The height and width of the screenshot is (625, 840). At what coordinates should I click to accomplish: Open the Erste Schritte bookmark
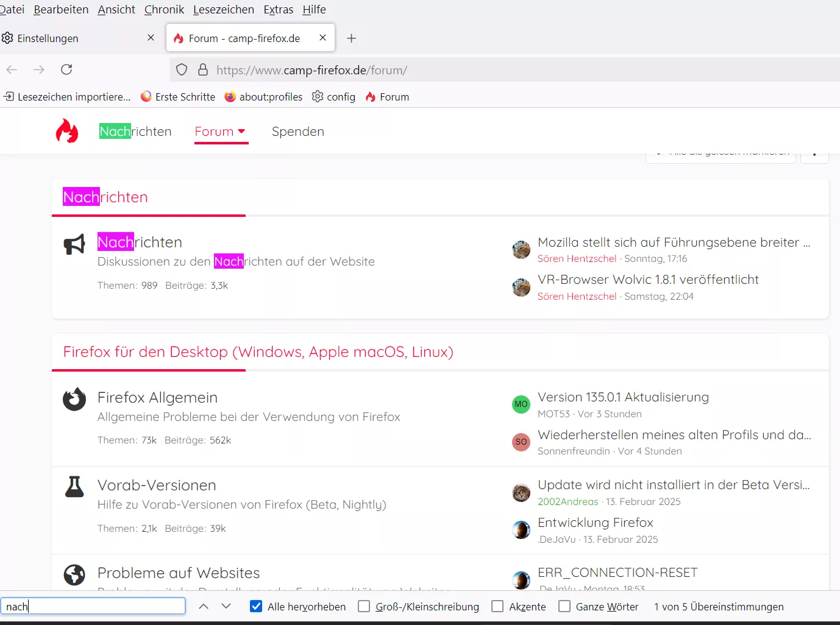click(178, 97)
